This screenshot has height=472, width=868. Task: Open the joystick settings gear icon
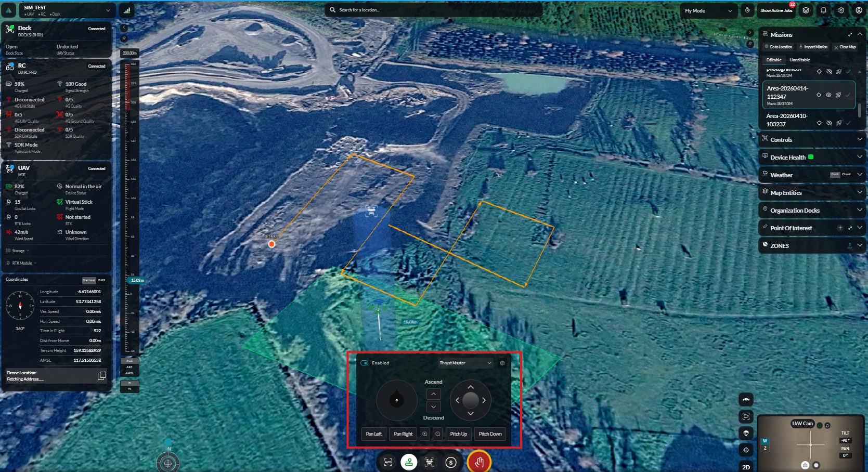pos(502,363)
